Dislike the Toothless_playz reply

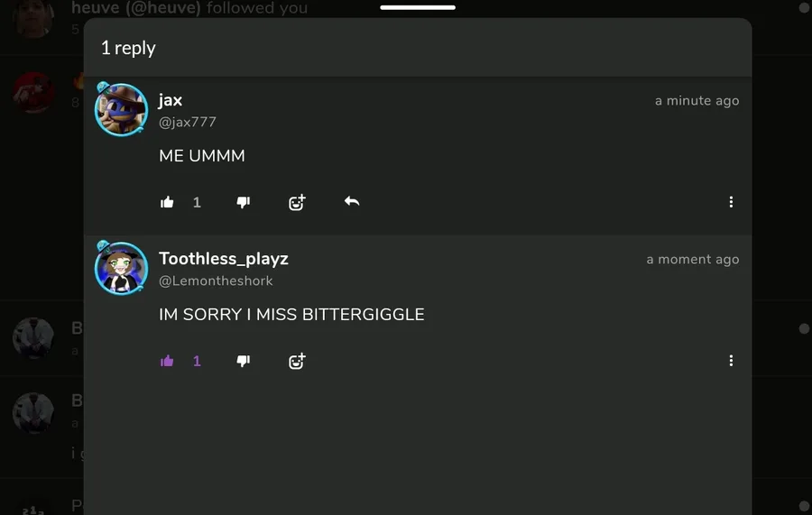coord(244,361)
